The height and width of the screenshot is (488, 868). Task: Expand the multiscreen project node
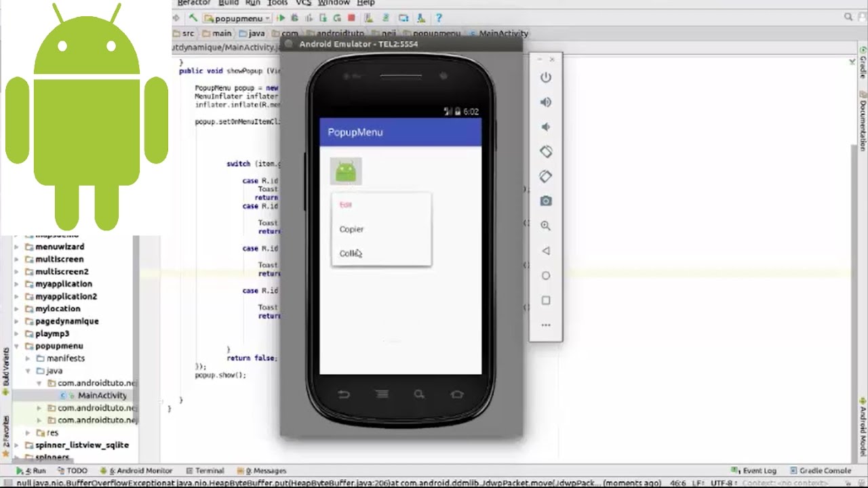pyautogui.click(x=17, y=259)
